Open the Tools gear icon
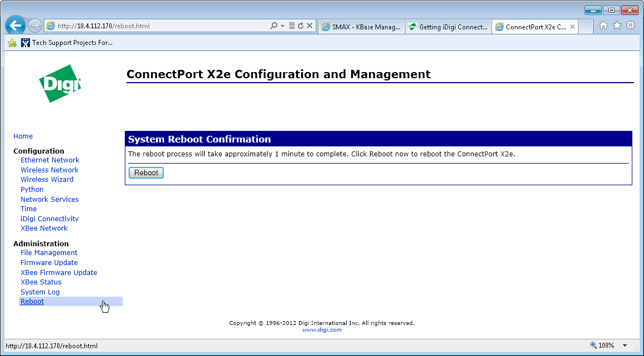 click(631, 26)
